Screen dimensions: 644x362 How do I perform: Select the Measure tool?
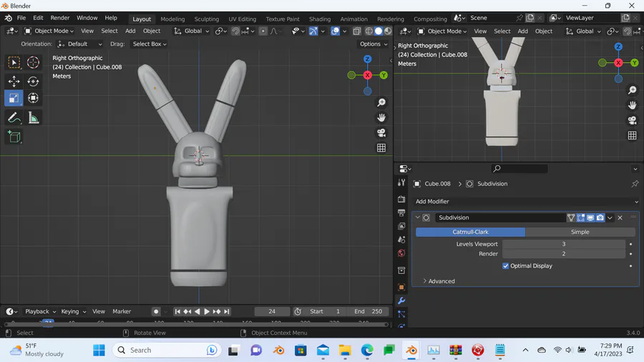(33, 117)
